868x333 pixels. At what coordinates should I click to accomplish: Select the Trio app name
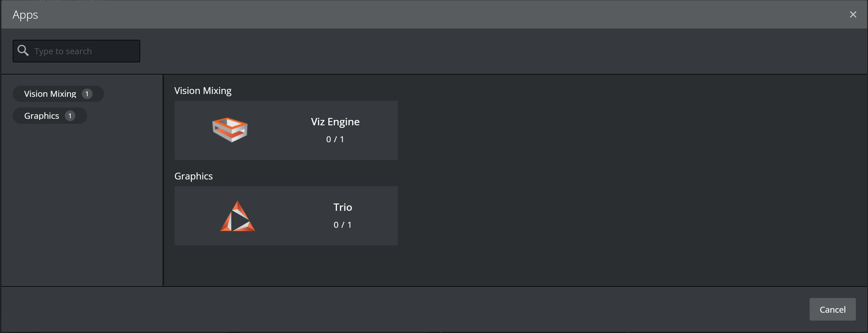tap(342, 207)
